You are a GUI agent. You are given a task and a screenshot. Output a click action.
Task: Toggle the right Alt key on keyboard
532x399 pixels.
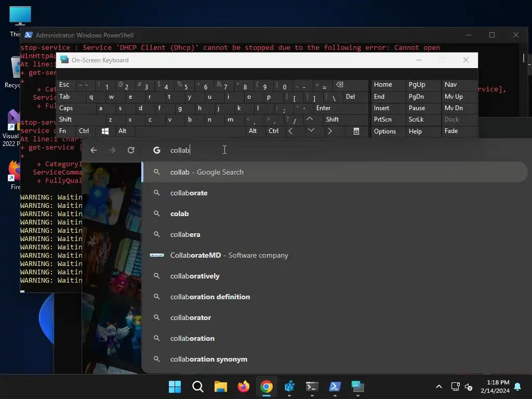click(x=255, y=131)
